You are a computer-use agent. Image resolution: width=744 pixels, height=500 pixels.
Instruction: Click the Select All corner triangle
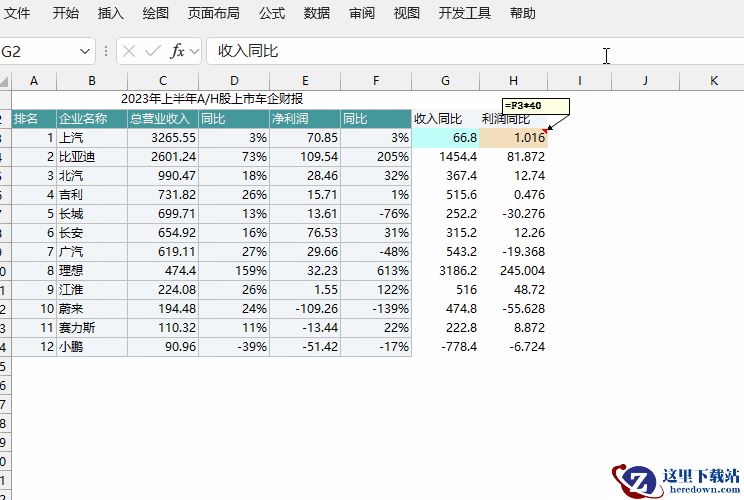5,81
